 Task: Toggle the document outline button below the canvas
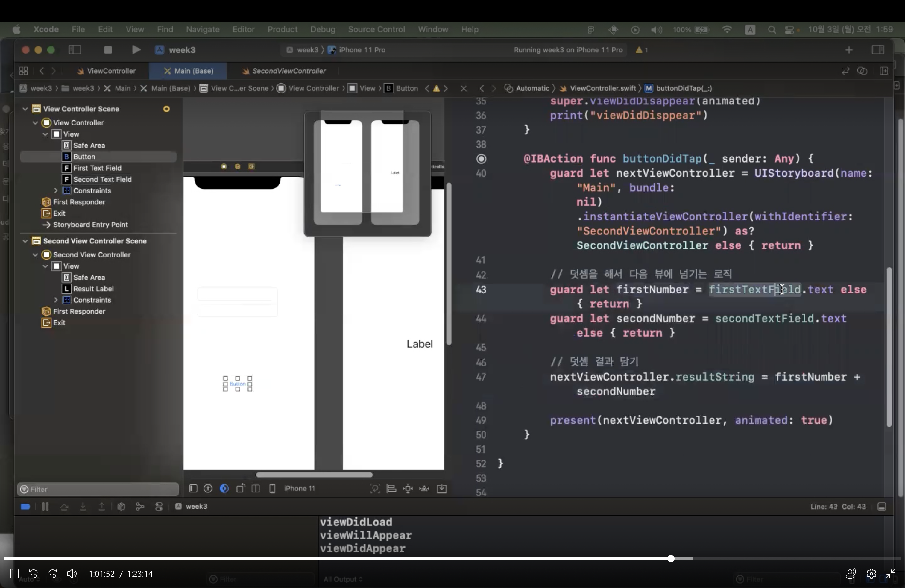click(x=193, y=488)
